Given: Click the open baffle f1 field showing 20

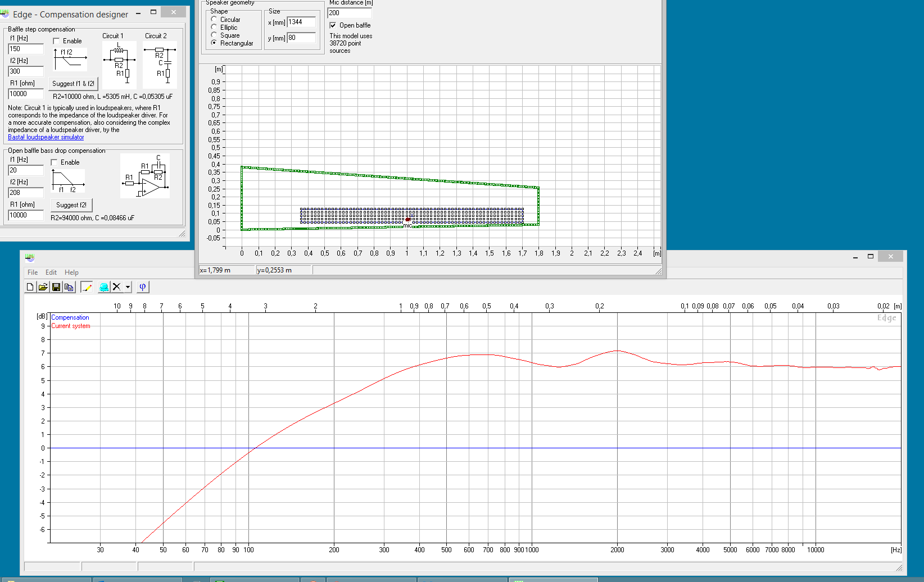Looking at the screenshot, I should click(26, 170).
